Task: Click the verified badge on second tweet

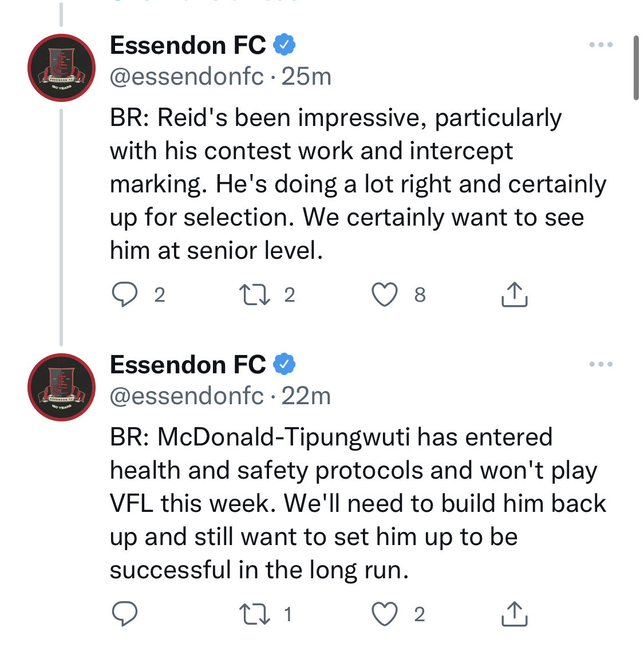Action: pyautogui.click(x=284, y=364)
